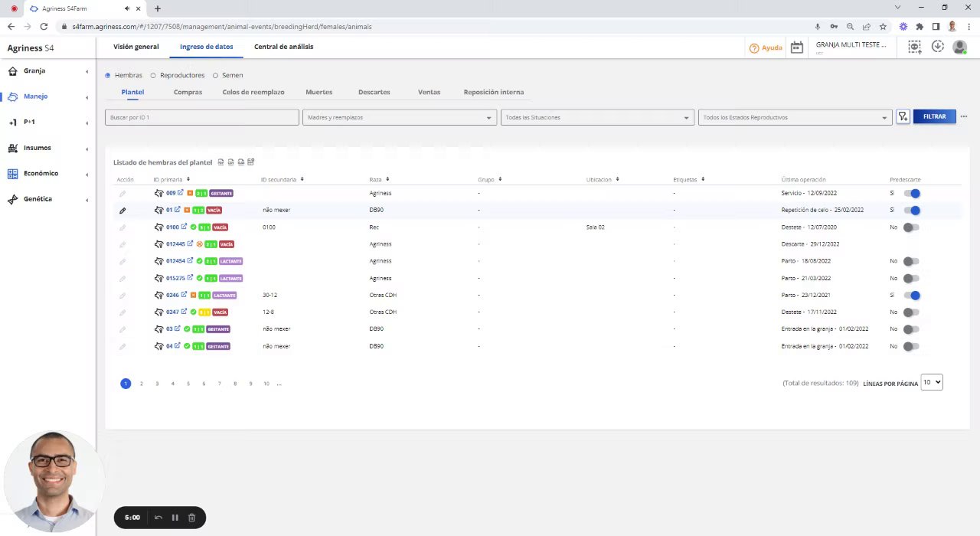This screenshot has width=980, height=536.
Task: Enable Predescarte for animal 0100
Action: (x=911, y=227)
